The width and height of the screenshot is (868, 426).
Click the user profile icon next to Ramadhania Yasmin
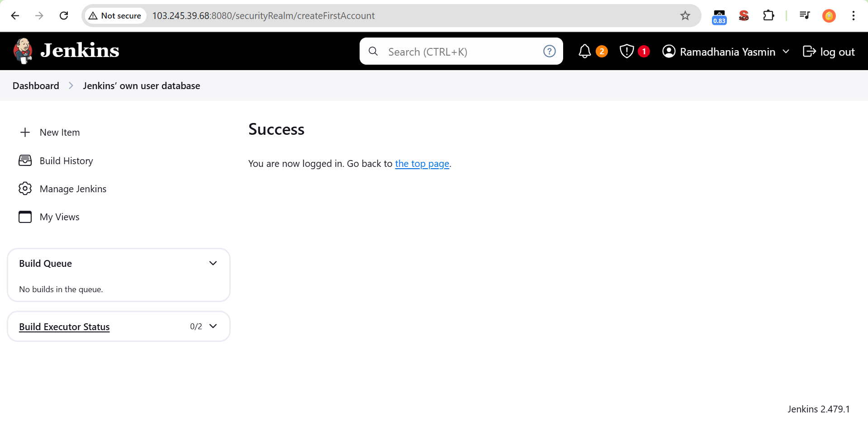point(669,51)
